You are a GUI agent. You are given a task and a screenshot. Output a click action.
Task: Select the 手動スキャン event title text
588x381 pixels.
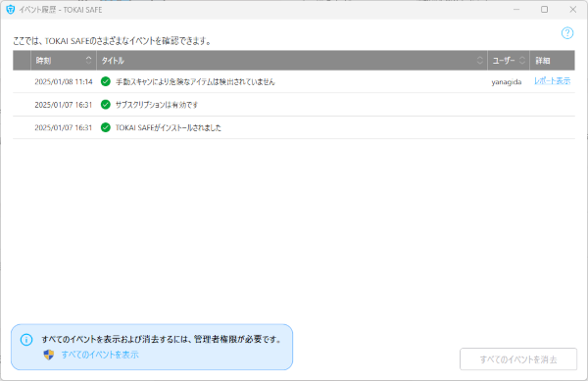(x=195, y=81)
